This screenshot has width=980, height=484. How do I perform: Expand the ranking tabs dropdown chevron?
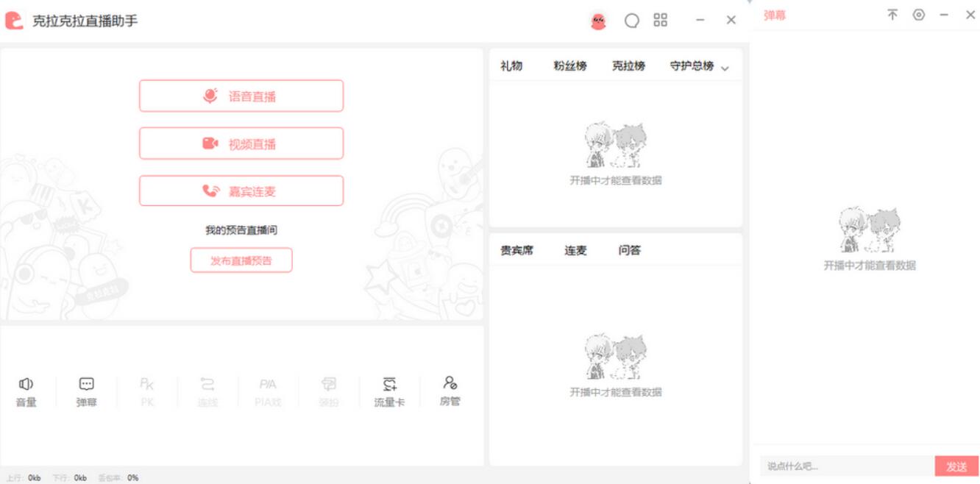(725, 68)
